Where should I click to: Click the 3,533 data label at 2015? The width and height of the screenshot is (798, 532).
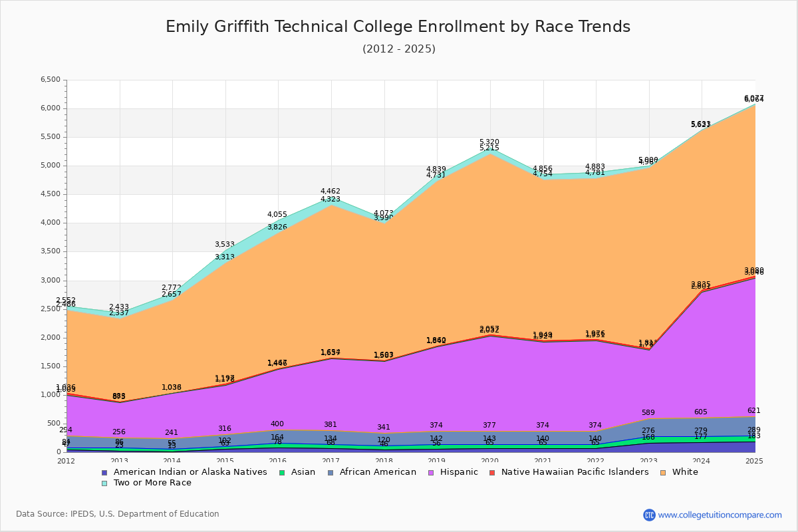(x=225, y=245)
